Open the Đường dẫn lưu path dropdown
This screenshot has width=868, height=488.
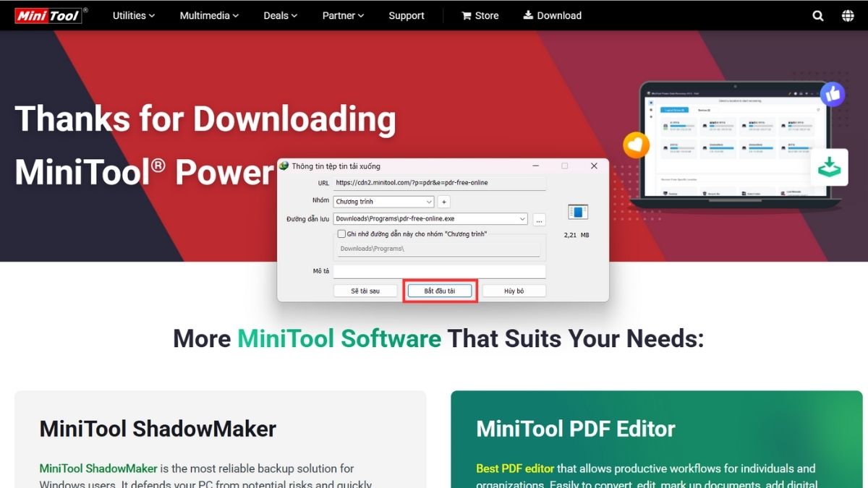tap(430, 218)
